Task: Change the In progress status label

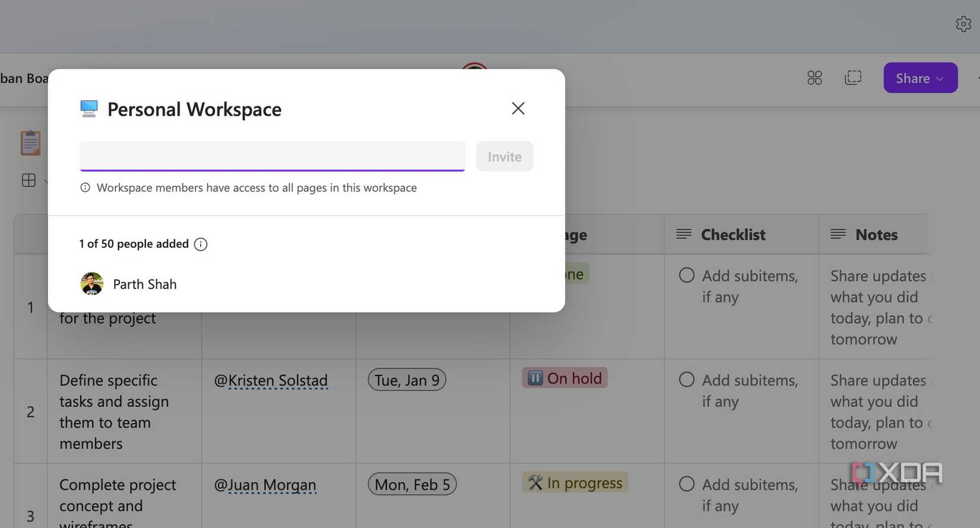Action: point(575,482)
